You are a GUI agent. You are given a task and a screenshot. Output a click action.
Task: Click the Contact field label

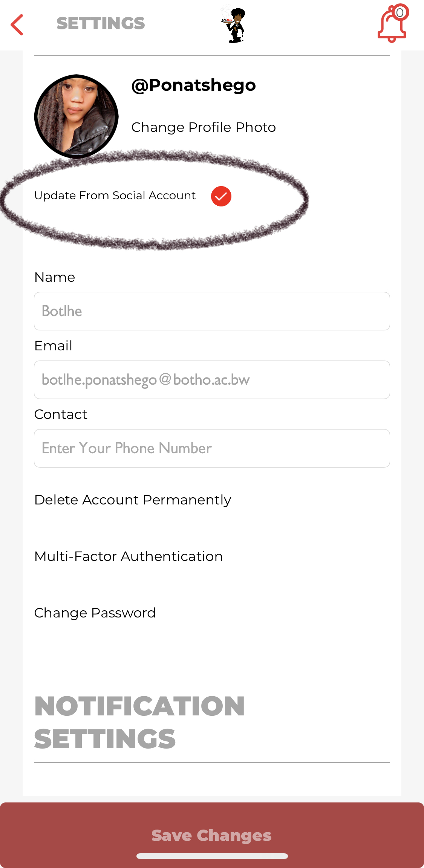coord(61,414)
